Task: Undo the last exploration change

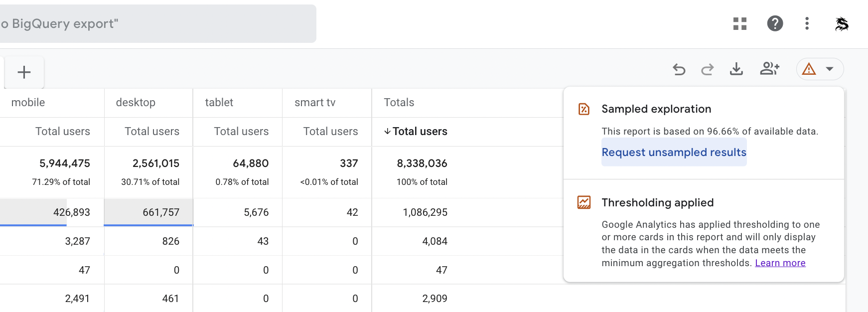Action: coord(679,69)
